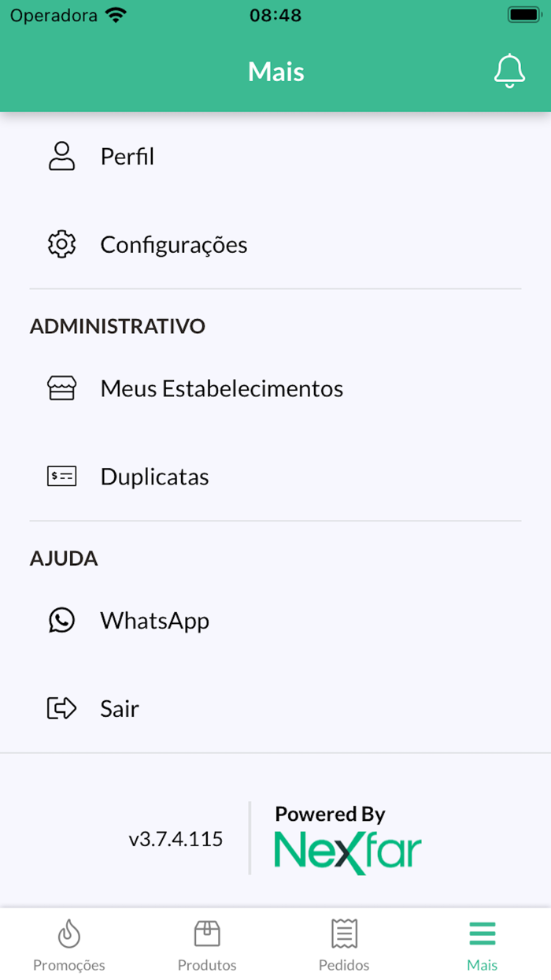Tap Sair to log out

[x=120, y=708]
